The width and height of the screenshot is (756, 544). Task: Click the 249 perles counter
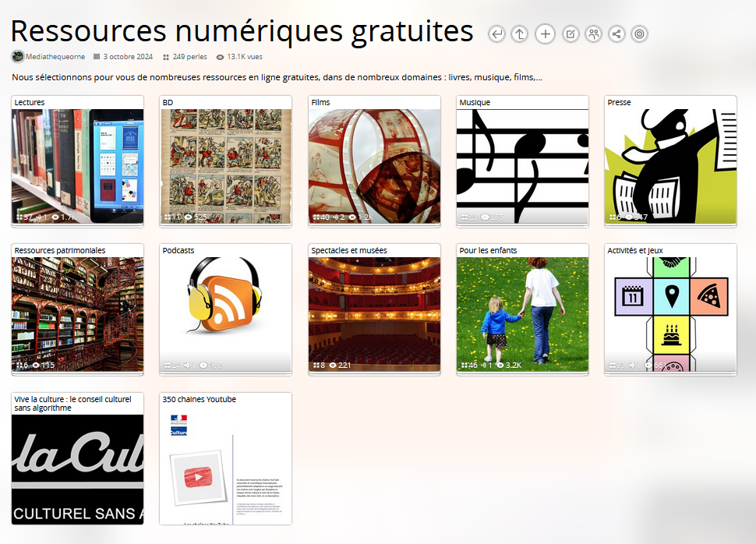pyautogui.click(x=187, y=56)
